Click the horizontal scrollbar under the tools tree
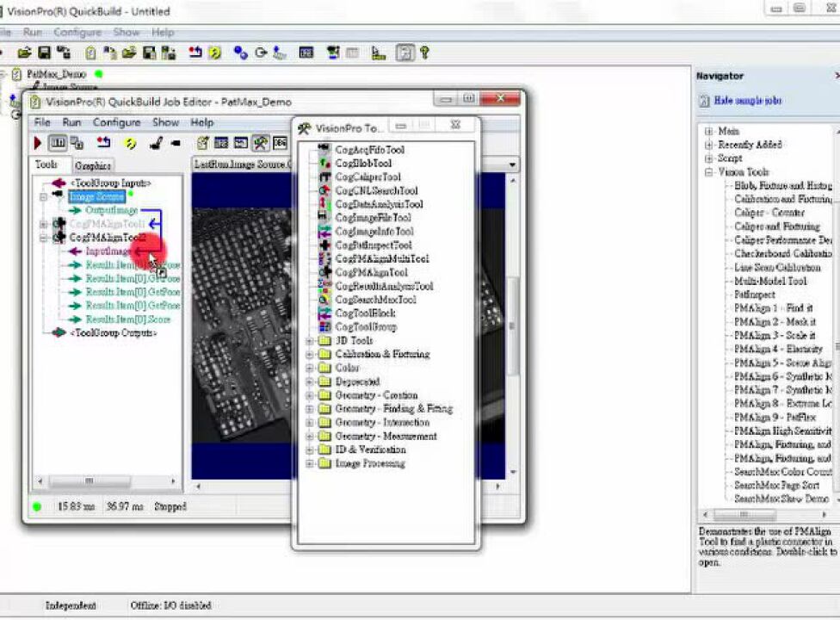The image size is (840, 620). [x=107, y=480]
